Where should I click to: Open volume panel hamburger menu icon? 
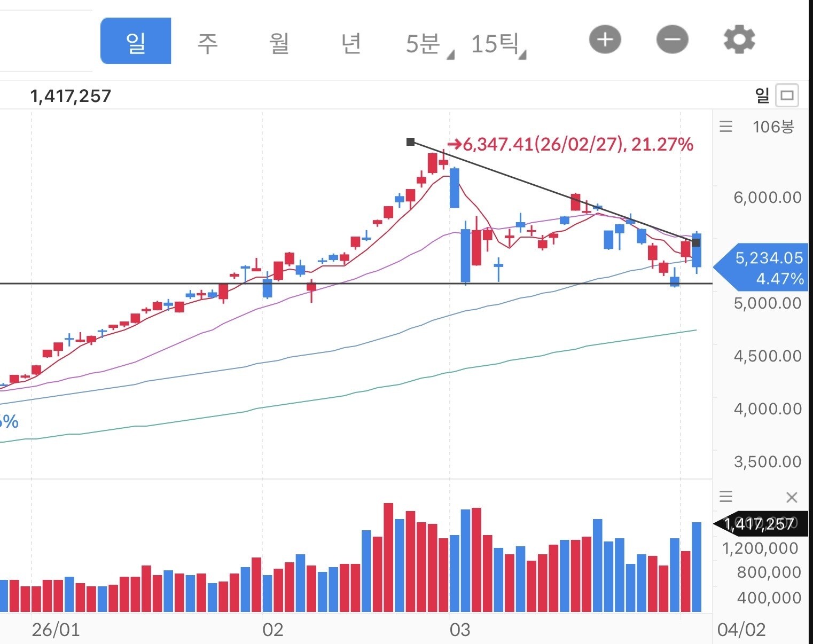[726, 497]
